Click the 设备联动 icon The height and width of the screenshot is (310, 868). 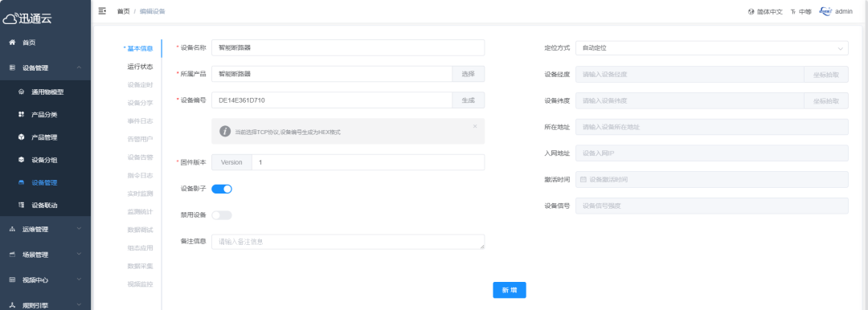21,205
